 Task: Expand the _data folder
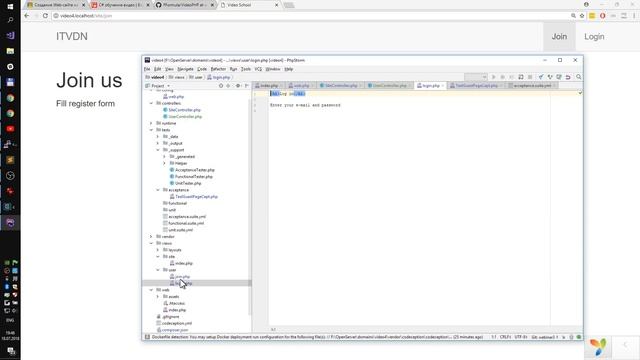point(158,137)
